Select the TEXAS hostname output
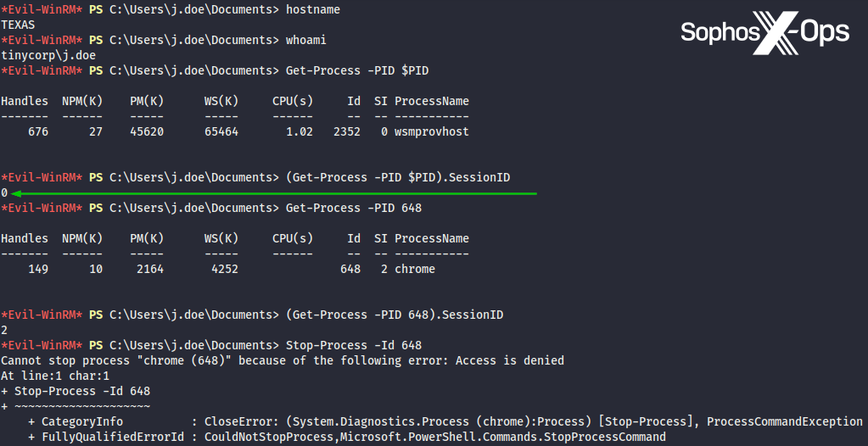868x446 pixels. click(x=18, y=25)
